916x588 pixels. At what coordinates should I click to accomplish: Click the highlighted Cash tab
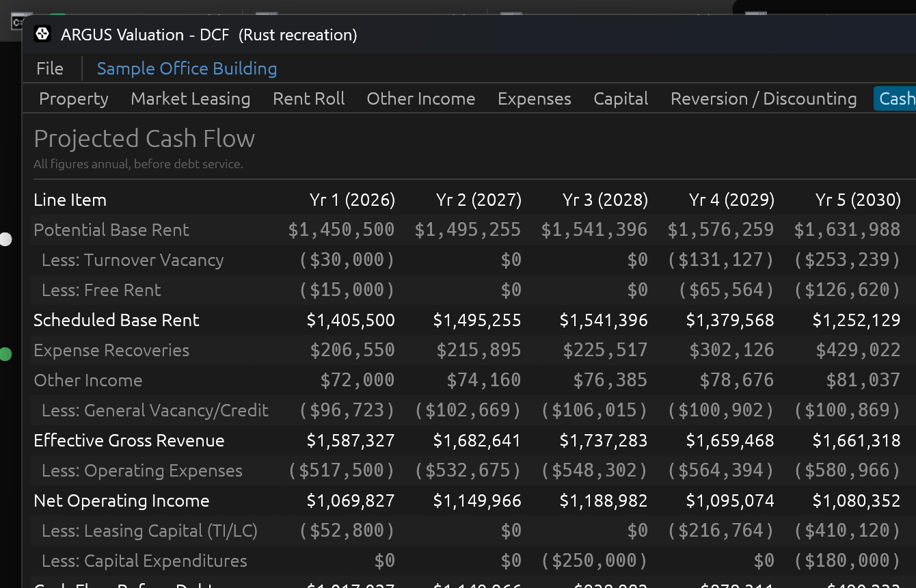point(895,98)
